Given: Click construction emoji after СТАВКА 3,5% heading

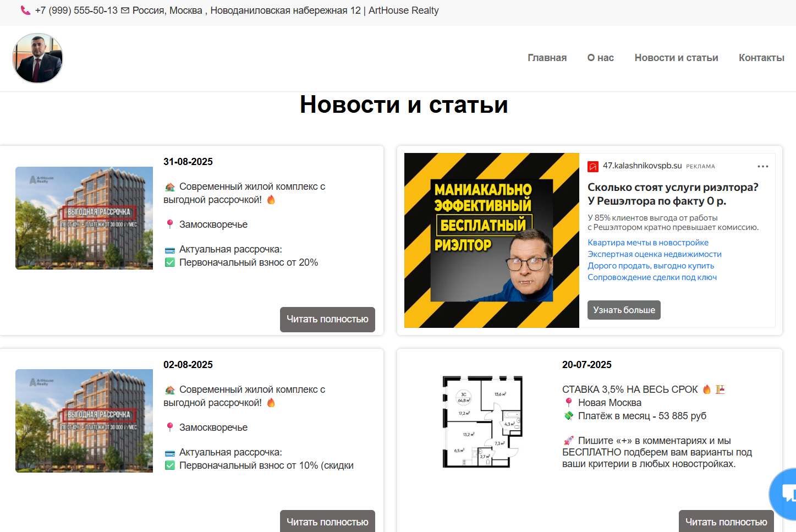Looking at the screenshot, I should [720, 390].
